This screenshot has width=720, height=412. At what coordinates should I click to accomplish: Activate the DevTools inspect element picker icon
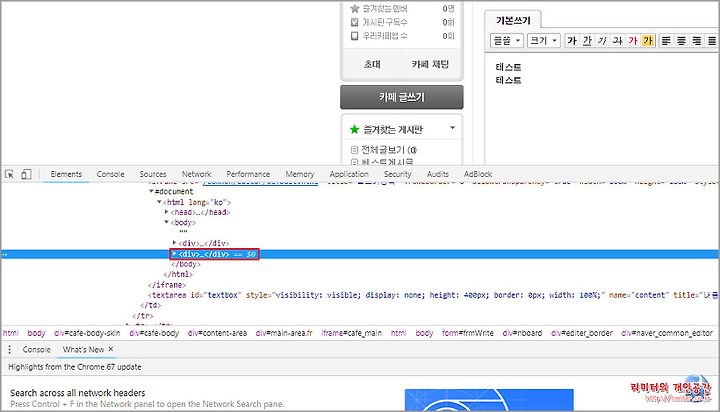click(x=10, y=174)
